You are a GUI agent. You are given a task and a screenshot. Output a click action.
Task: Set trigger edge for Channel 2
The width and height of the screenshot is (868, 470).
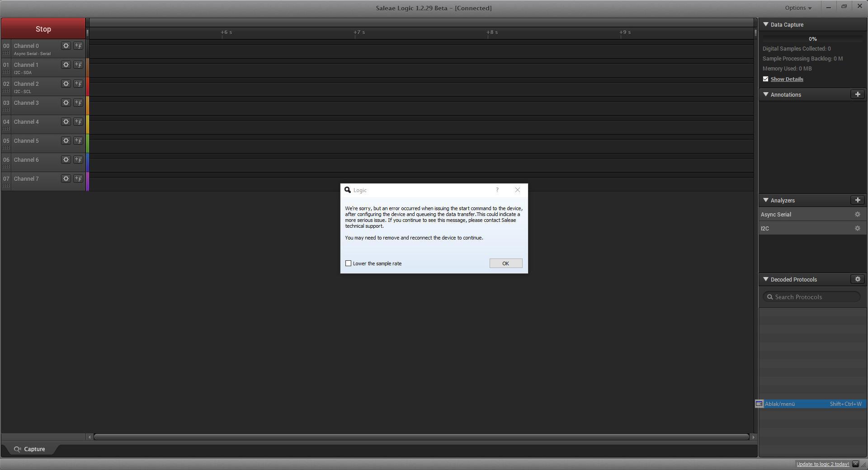[78, 84]
